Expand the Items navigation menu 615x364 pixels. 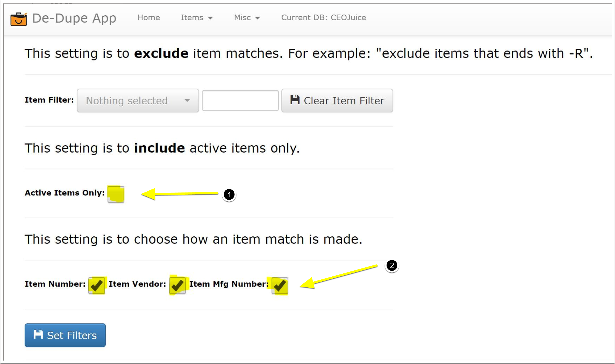(197, 18)
